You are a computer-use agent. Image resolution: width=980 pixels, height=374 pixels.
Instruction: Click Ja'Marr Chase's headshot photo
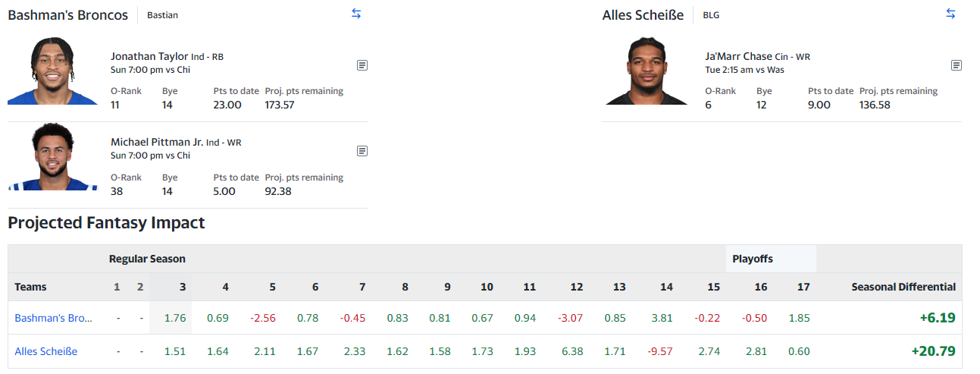pos(647,71)
